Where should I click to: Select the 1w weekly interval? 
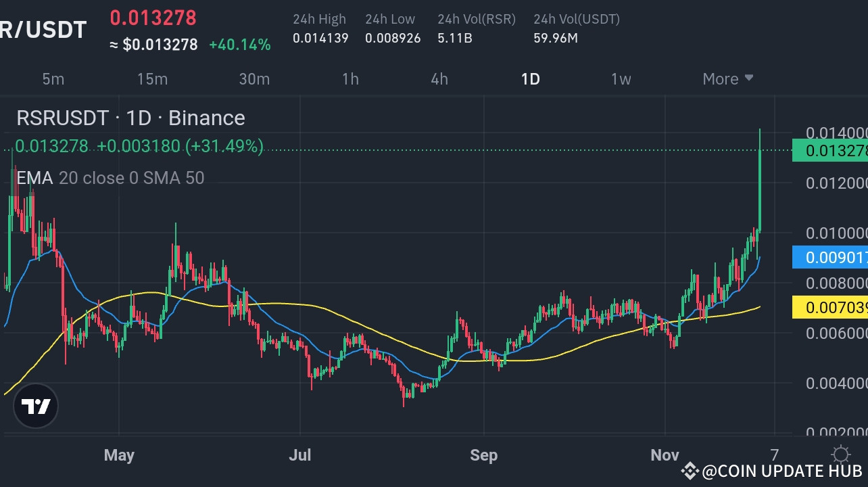(621, 78)
